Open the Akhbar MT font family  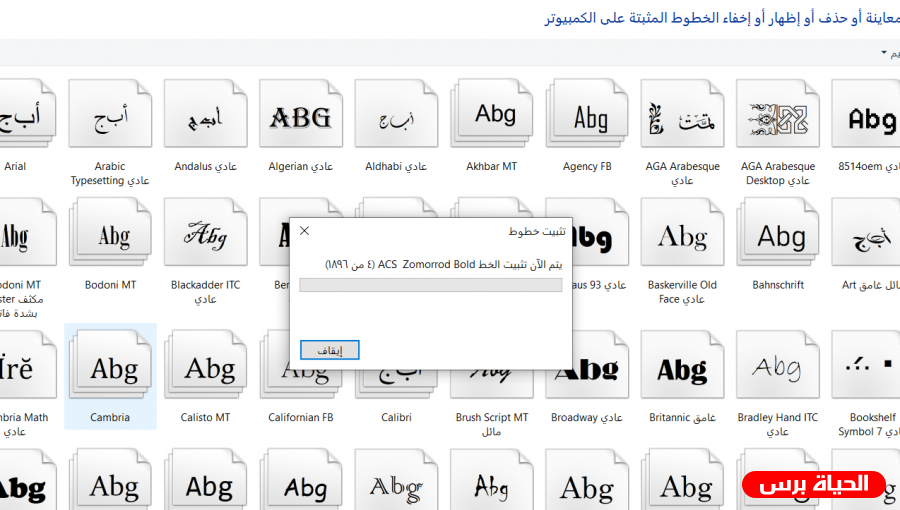pyautogui.click(x=492, y=119)
